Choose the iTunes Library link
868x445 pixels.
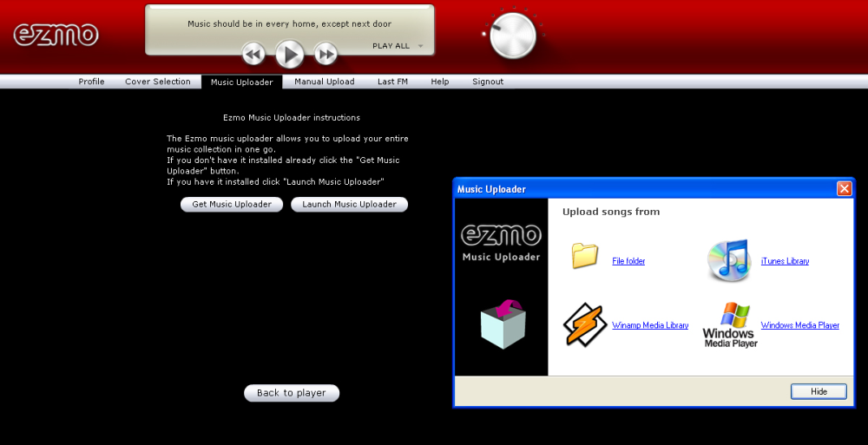tap(785, 261)
